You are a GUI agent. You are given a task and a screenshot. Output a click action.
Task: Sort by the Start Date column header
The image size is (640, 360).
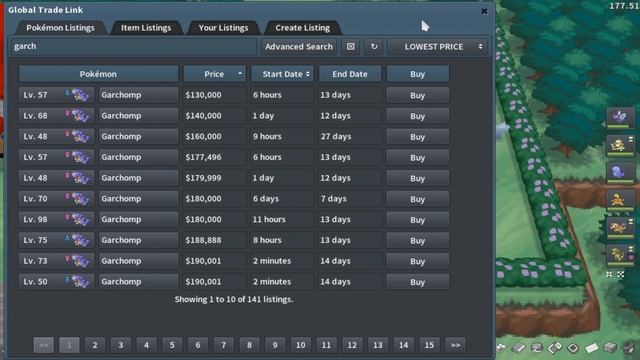coord(282,74)
